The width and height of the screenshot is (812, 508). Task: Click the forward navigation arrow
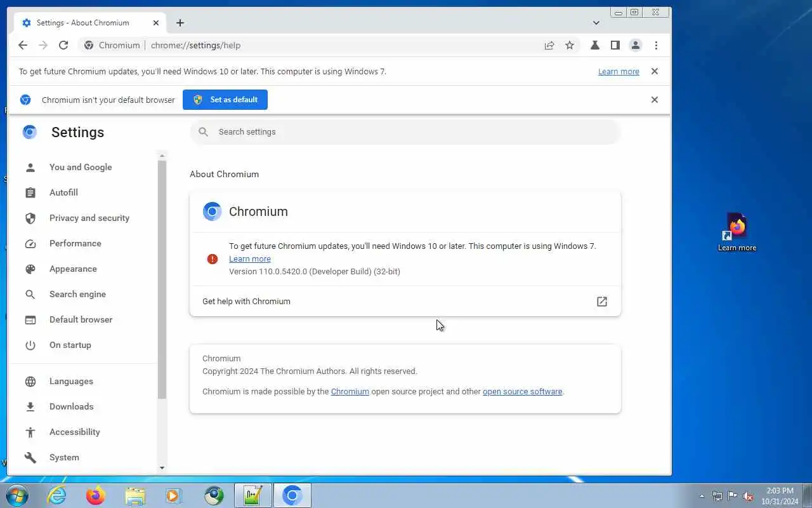pos(43,45)
